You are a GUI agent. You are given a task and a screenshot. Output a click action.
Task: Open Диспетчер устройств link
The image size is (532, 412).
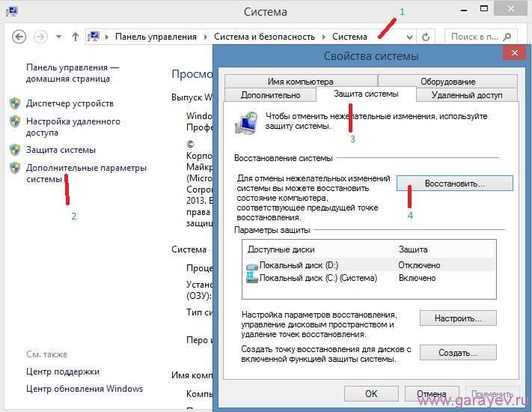tap(70, 103)
